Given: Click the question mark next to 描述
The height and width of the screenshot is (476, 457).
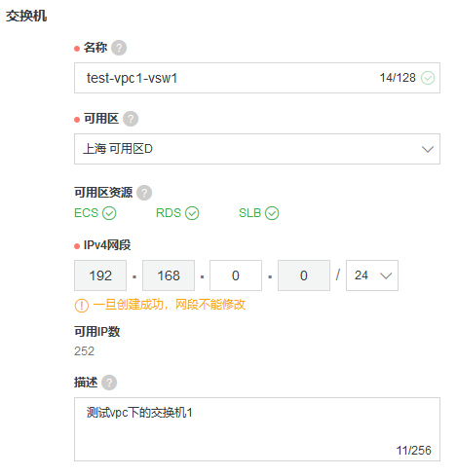Looking at the screenshot, I should coord(109,383).
